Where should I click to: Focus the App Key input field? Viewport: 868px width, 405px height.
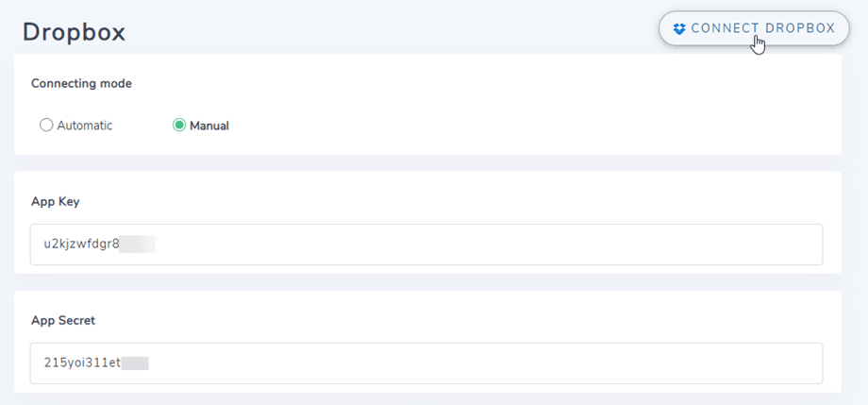425,245
